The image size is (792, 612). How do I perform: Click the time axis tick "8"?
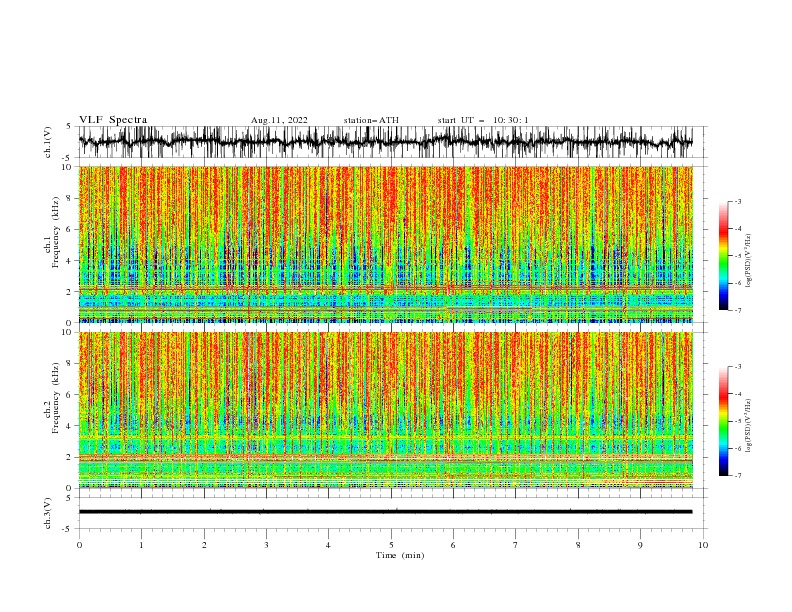578,545
